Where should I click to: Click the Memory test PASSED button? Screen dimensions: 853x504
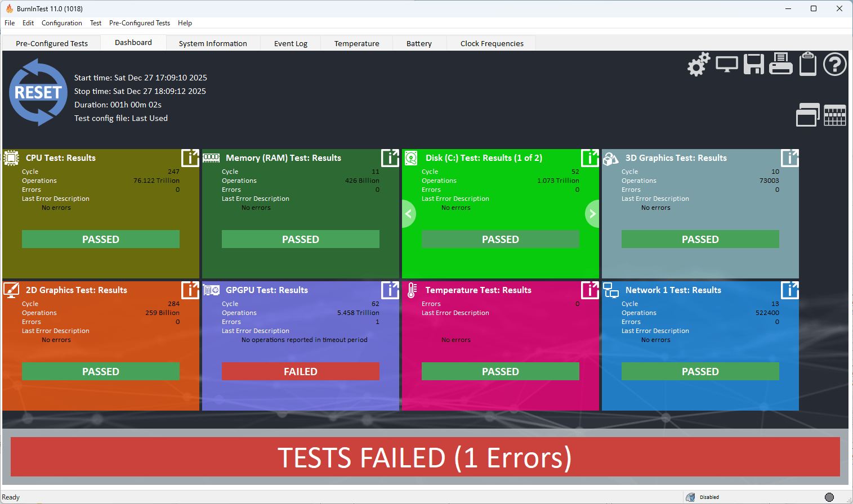pyautogui.click(x=300, y=239)
